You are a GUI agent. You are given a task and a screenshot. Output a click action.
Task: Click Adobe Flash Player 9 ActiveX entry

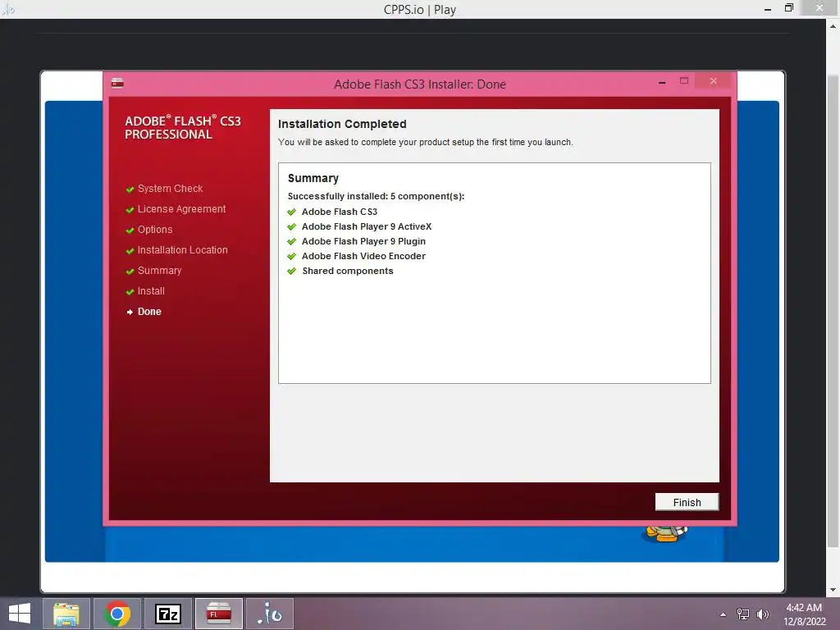click(367, 226)
